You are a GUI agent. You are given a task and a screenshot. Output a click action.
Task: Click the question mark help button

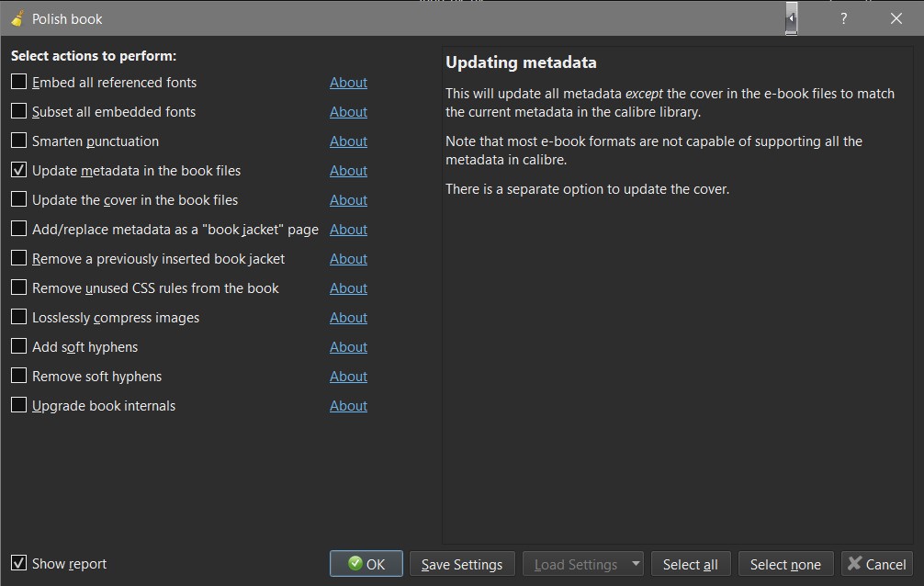(x=843, y=18)
